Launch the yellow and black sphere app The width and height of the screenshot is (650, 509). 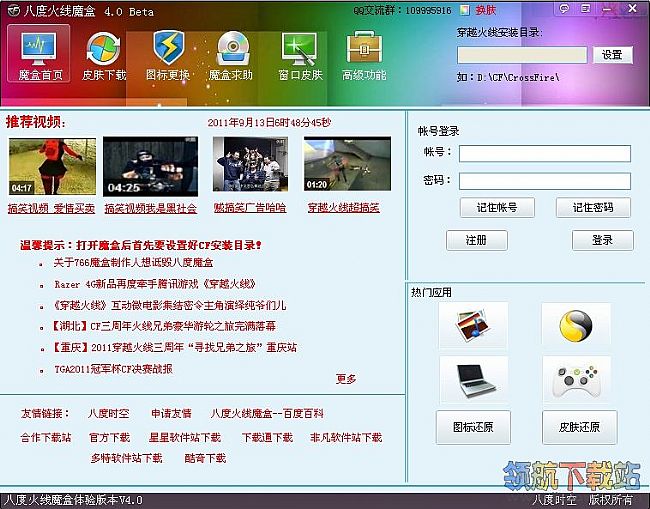[x=576, y=325]
